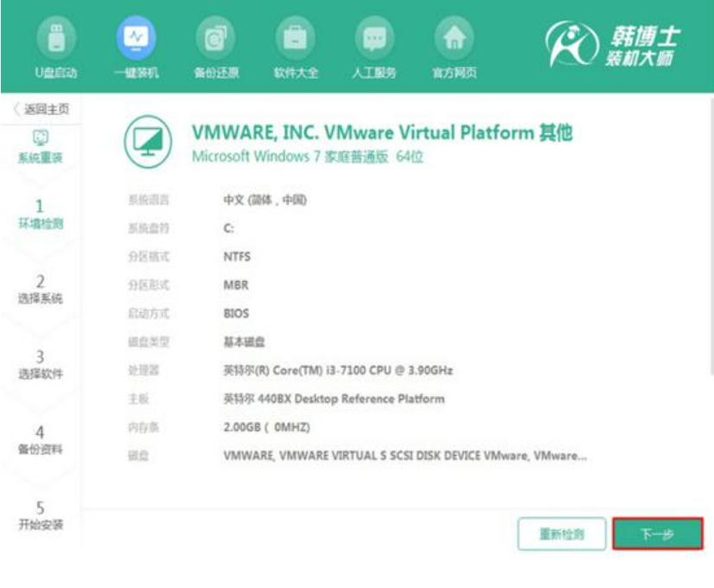This screenshot has width=714, height=588.
Task: Click the BIOS boot mode value
Action: (x=236, y=313)
